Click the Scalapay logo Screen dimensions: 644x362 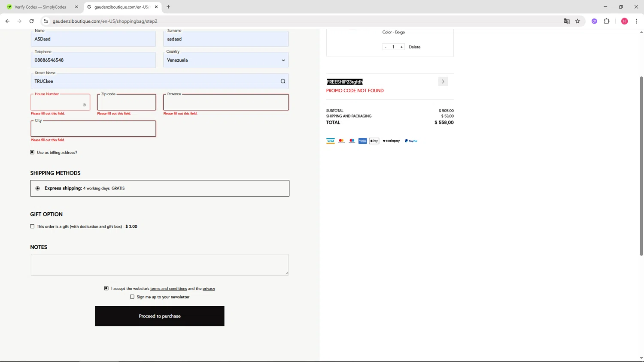pos(391,141)
